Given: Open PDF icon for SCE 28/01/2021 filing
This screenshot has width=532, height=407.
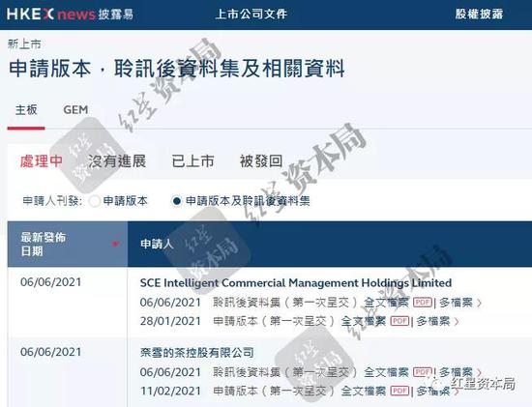Looking at the screenshot, I should click(x=400, y=321).
